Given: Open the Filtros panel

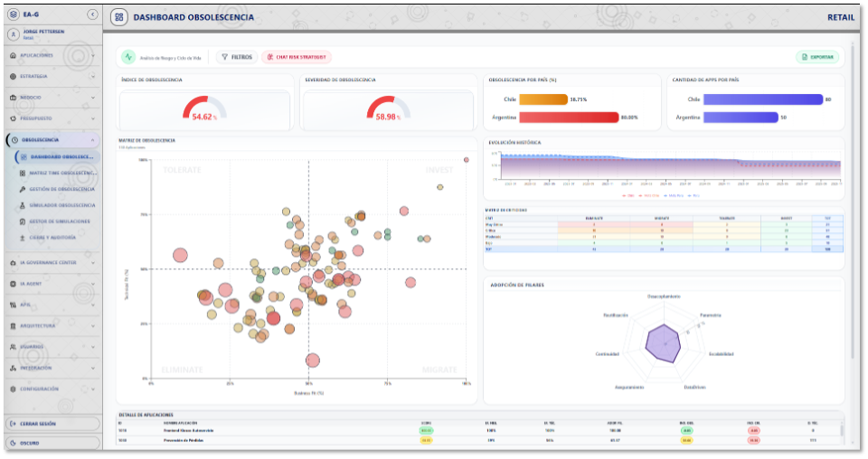Looking at the screenshot, I should [237, 57].
